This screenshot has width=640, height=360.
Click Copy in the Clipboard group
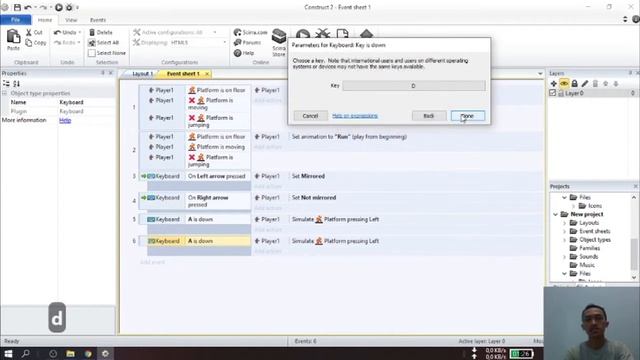point(36,42)
